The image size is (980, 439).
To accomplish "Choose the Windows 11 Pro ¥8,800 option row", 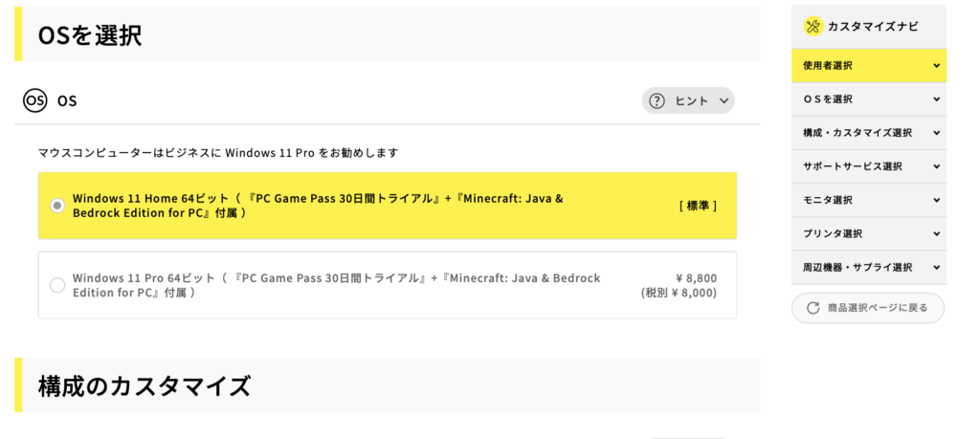I will click(387, 285).
